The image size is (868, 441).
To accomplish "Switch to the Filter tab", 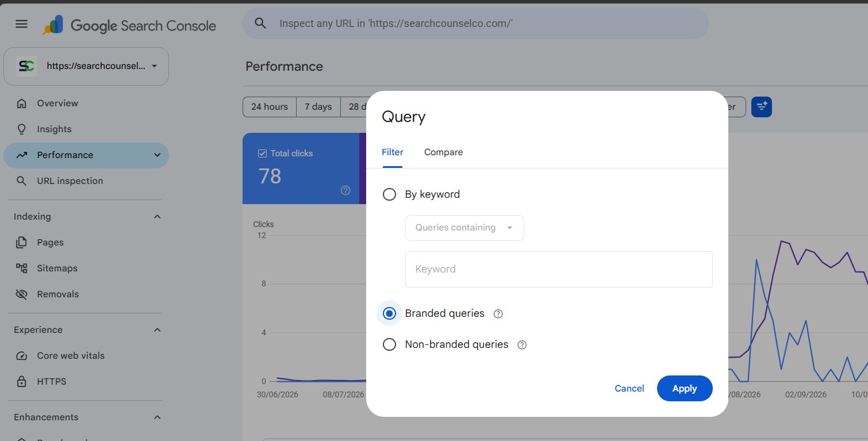I will pyautogui.click(x=393, y=152).
